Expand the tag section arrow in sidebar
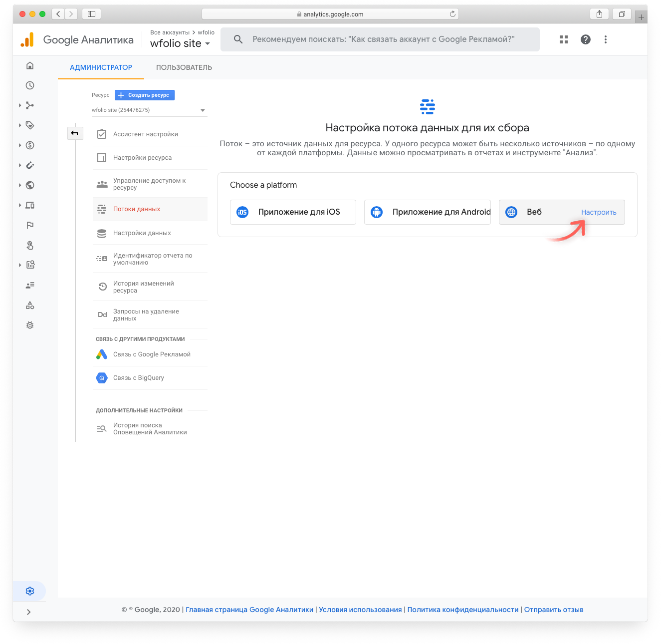Image resolution: width=661 pixels, height=644 pixels. pos(20,125)
